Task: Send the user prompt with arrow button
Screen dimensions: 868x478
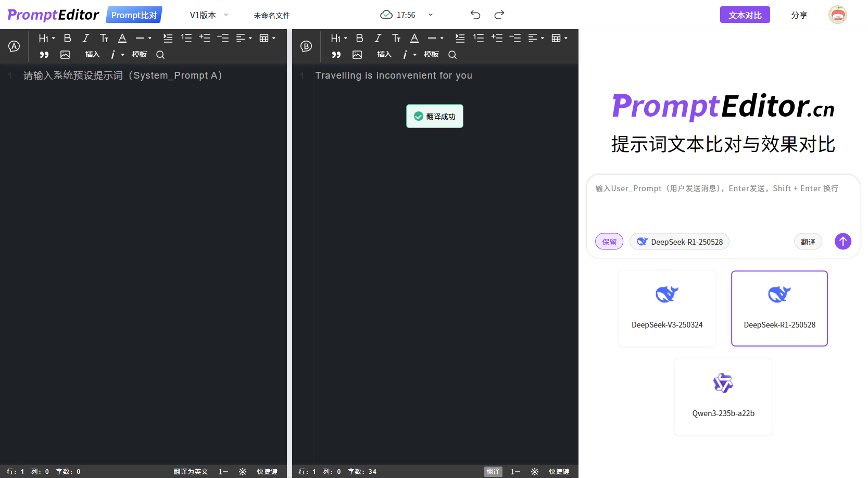Action: [842, 241]
